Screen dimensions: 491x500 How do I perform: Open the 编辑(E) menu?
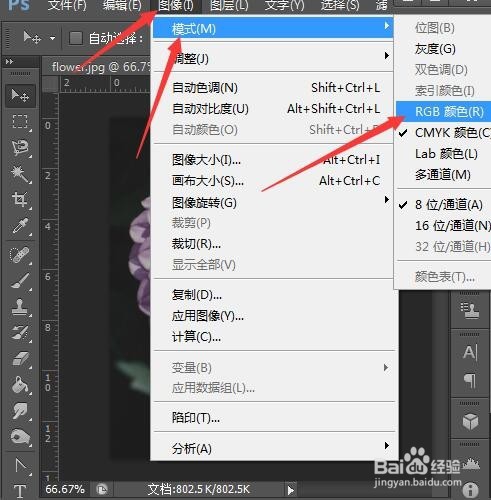click(122, 5)
